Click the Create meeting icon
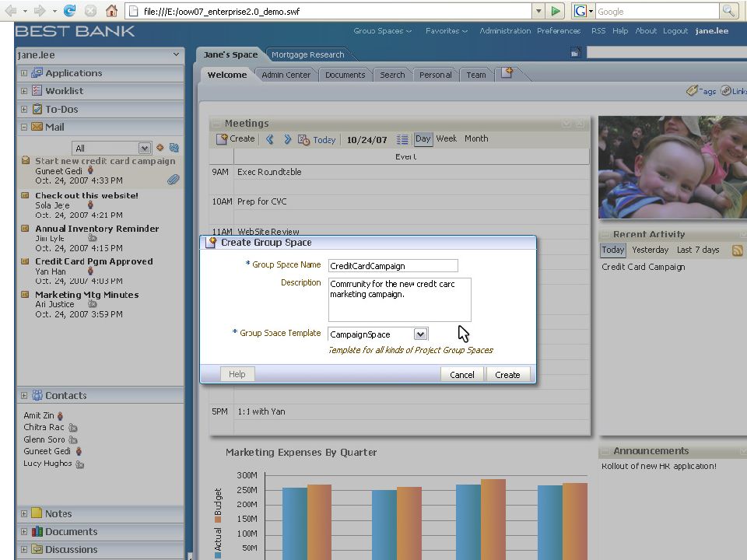The width and height of the screenshot is (747, 560). point(222,139)
